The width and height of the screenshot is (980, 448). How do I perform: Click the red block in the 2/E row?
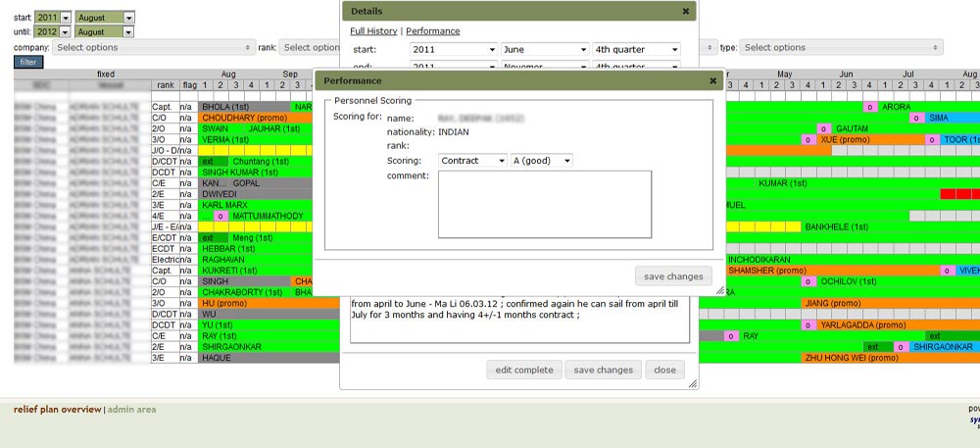pos(960,194)
